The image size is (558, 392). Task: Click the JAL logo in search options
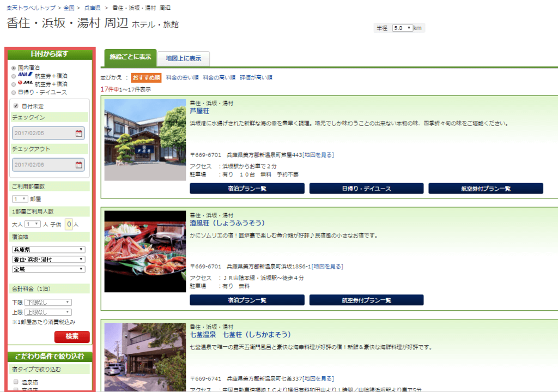click(x=26, y=83)
